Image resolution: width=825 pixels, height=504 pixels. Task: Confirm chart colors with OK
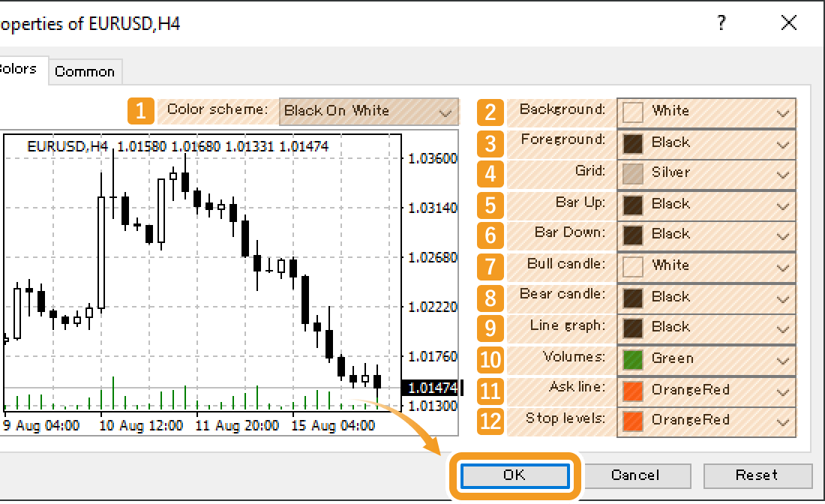(x=514, y=475)
